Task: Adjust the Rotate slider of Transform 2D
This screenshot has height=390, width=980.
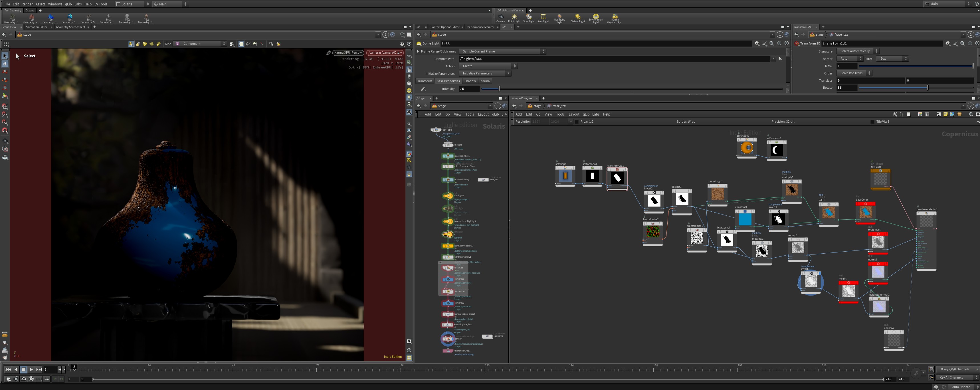Action: [916, 88]
